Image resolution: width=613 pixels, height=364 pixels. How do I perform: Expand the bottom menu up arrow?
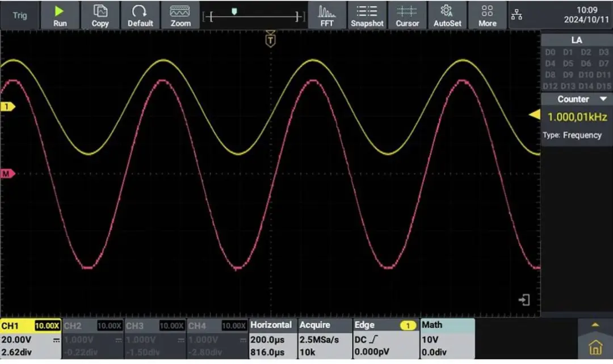click(x=595, y=325)
